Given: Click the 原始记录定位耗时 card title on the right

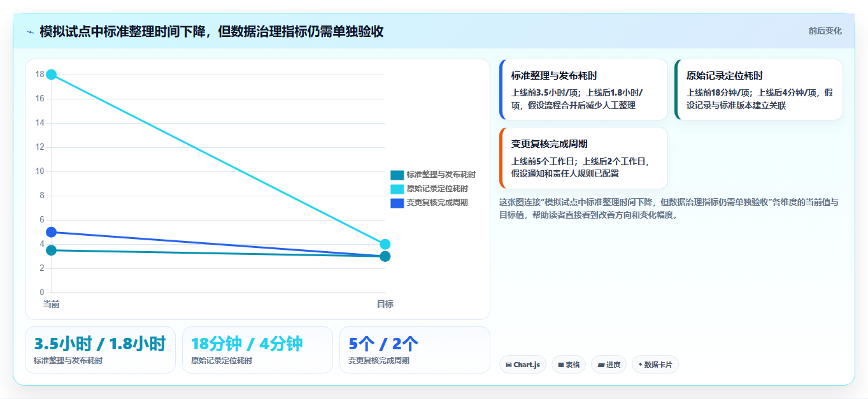Looking at the screenshot, I should [x=725, y=76].
